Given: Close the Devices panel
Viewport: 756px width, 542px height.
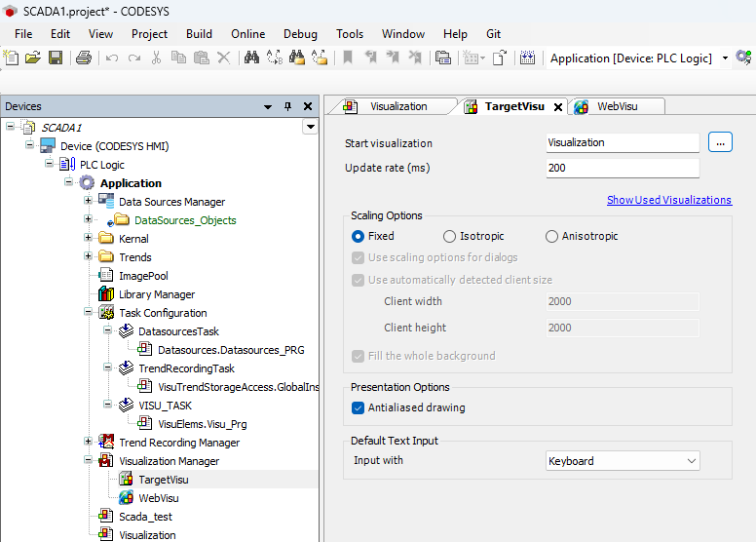Looking at the screenshot, I should (x=308, y=106).
